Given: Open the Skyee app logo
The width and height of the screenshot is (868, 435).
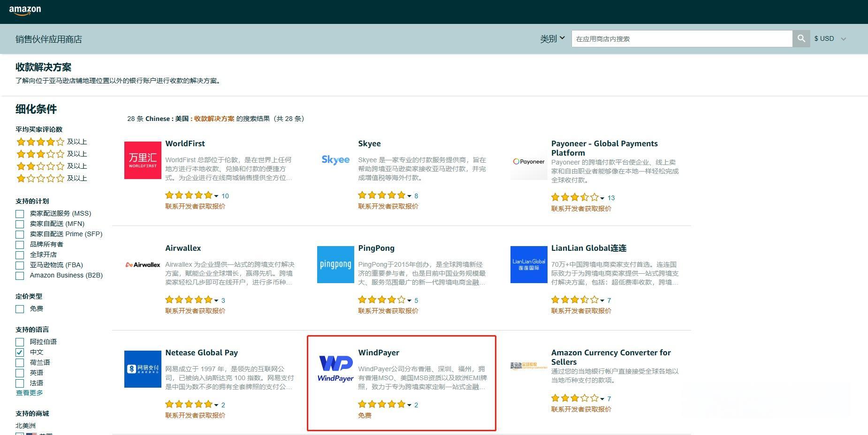Looking at the screenshot, I should tap(335, 160).
